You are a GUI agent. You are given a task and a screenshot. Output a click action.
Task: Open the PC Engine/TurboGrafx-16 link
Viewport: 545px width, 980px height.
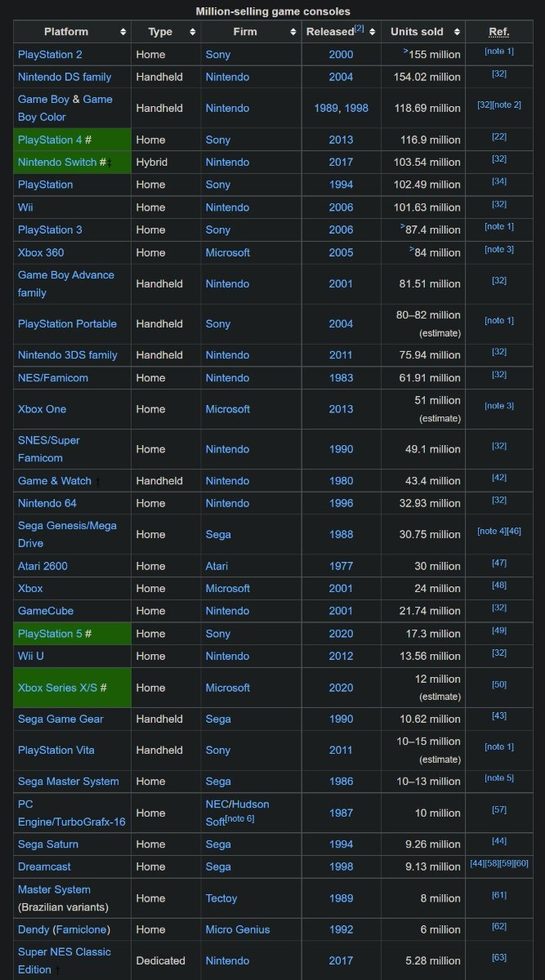[x=72, y=813]
